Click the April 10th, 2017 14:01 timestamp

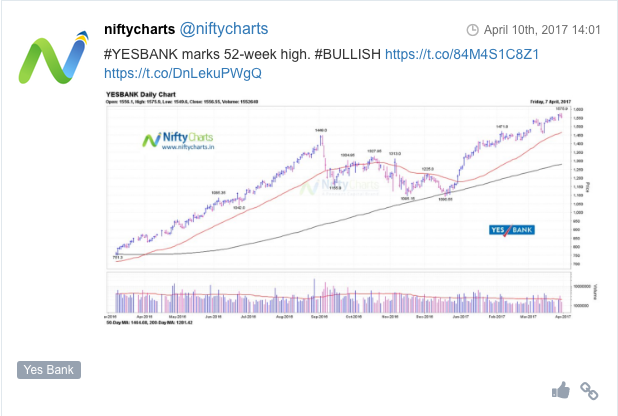[542, 30]
